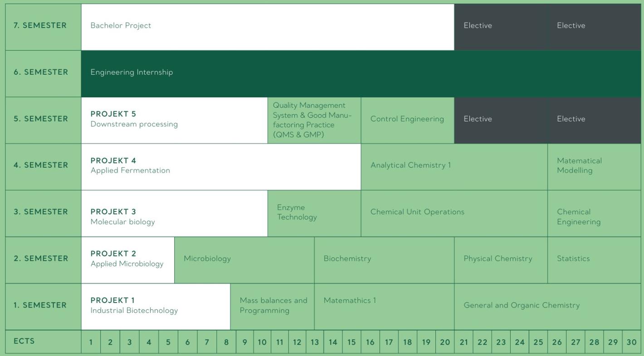This screenshot has height=356, width=644.
Task: Select the Physical Chemistry cell
Action: pos(501,260)
